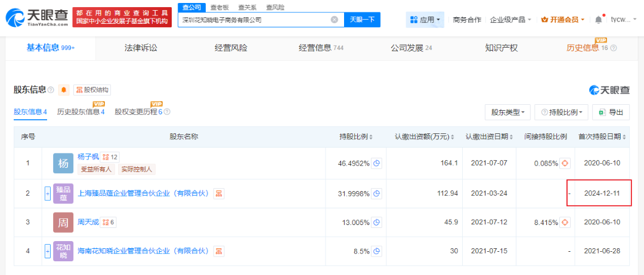This screenshot has height=275, width=644.
Task: Select the 历史股东信息 sub-tab
Action: pyautogui.click(x=81, y=112)
